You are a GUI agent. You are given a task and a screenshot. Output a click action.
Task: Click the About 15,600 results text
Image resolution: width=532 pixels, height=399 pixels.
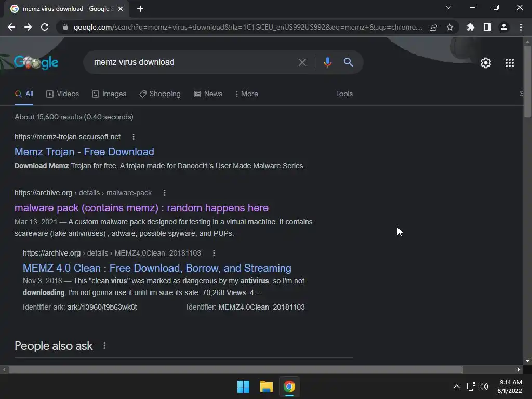[74, 117]
